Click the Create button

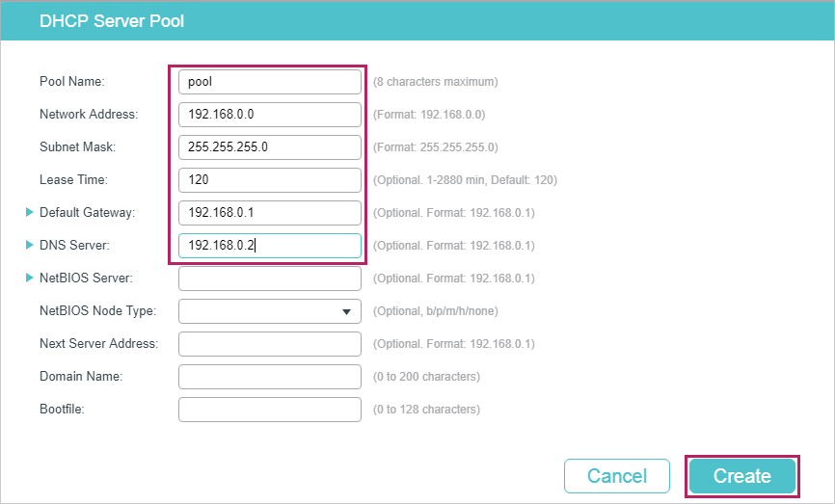(x=741, y=476)
